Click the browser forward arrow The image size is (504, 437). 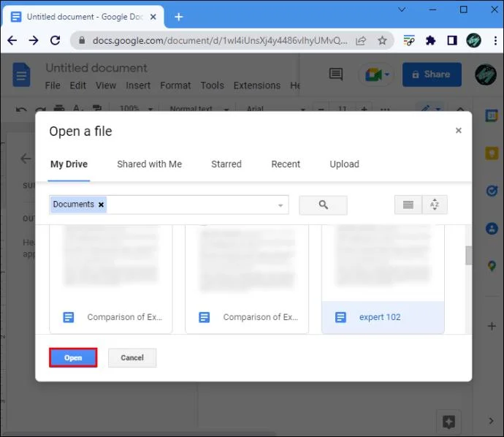click(34, 40)
